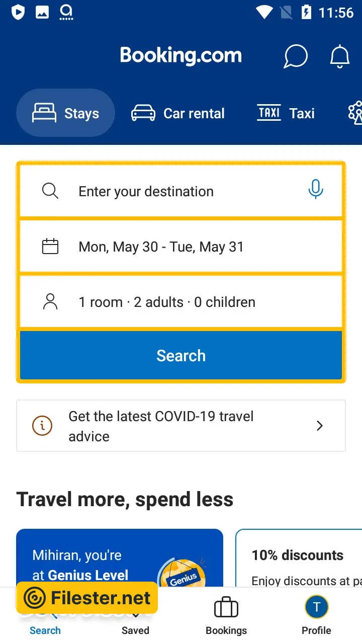Tap the Wi-Fi status bar icon

click(264, 12)
